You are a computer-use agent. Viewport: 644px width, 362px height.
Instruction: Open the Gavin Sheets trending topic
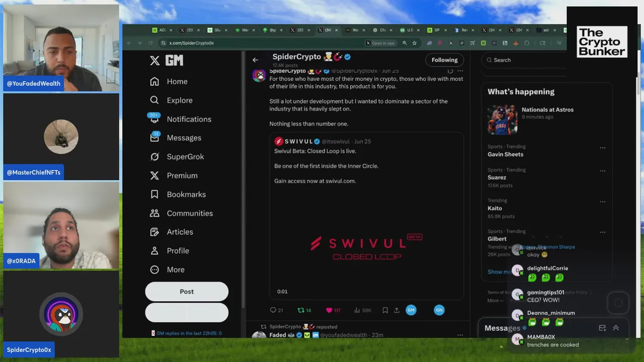505,154
